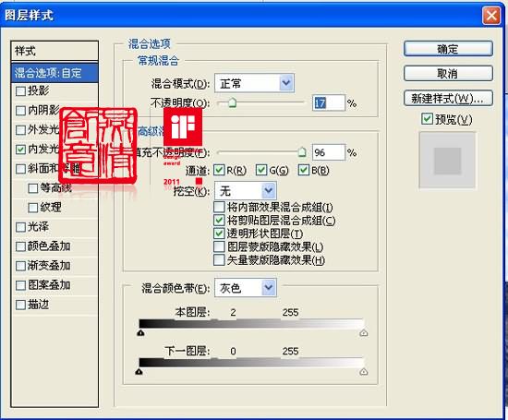The height and width of the screenshot is (420, 508).
Task: Select the 描边 stroke style entry
Action: click(x=54, y=305)
